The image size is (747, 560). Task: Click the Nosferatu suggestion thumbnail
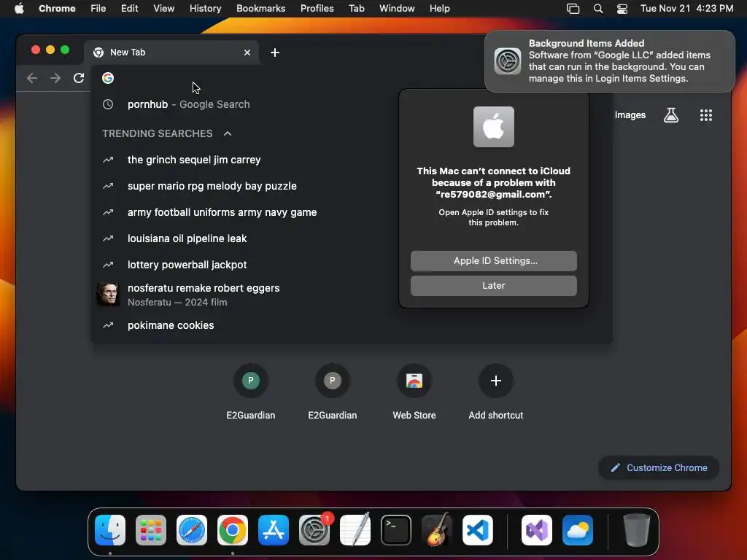[108, 295]
